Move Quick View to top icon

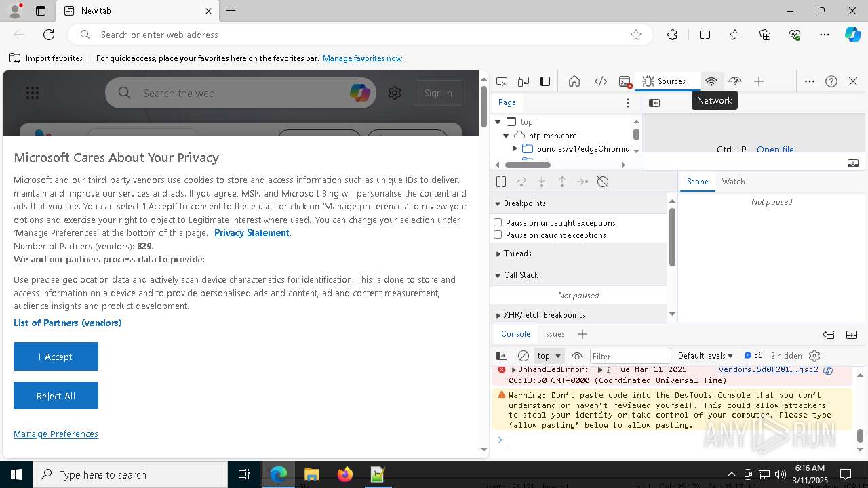829,334
